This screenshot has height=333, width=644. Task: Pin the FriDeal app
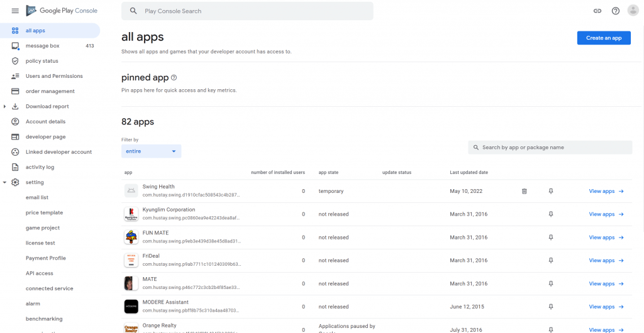(x=551, y=260)
